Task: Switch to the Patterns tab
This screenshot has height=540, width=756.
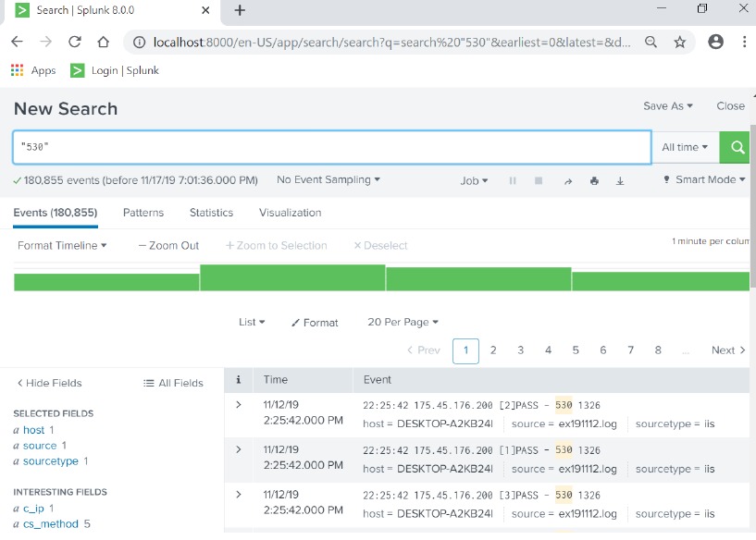Action: [x=143, y=213]
